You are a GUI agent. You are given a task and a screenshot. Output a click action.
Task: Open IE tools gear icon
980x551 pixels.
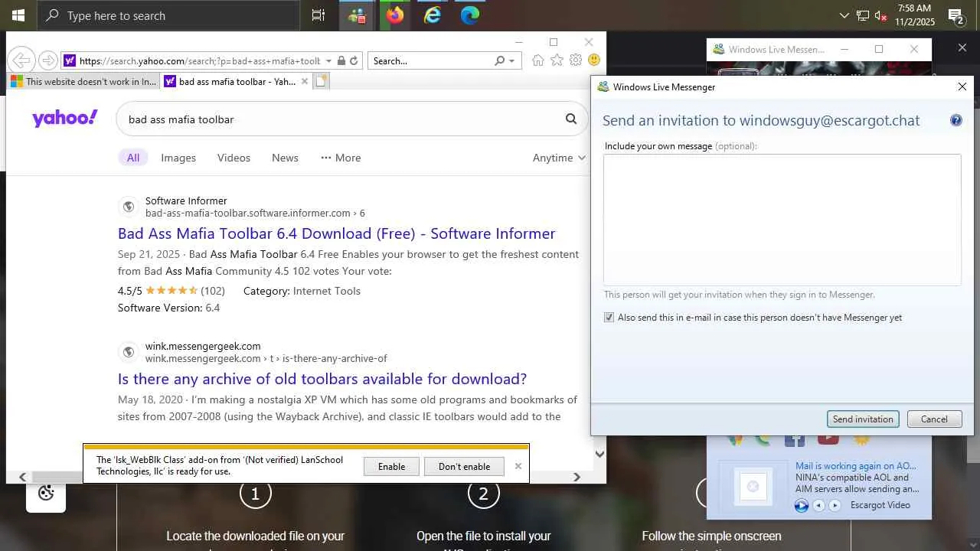click(576, 60)
